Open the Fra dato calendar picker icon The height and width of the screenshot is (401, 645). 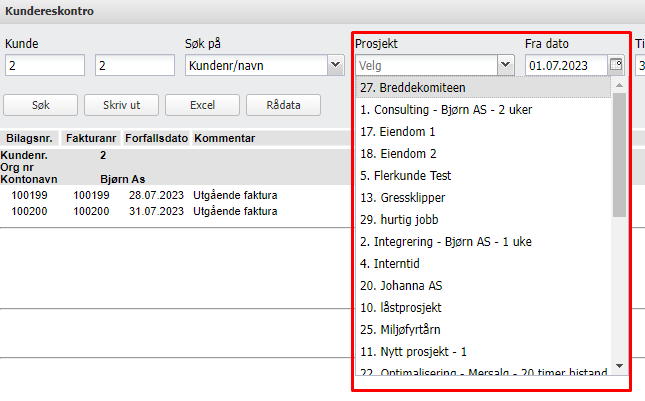pyautogui.click(x=616, y=66)
